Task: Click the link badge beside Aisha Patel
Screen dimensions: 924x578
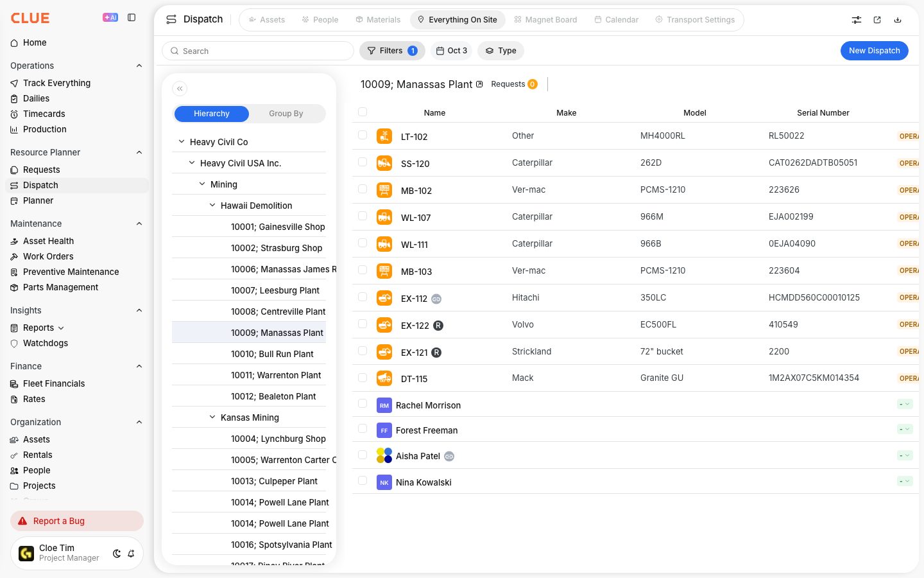Action: pyautogui.click(x=449, y=456)
